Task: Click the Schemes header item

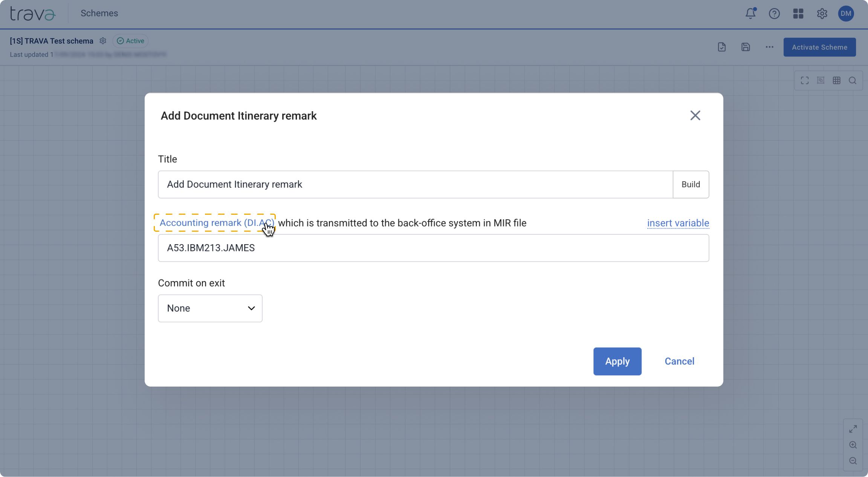Action: 99,13
